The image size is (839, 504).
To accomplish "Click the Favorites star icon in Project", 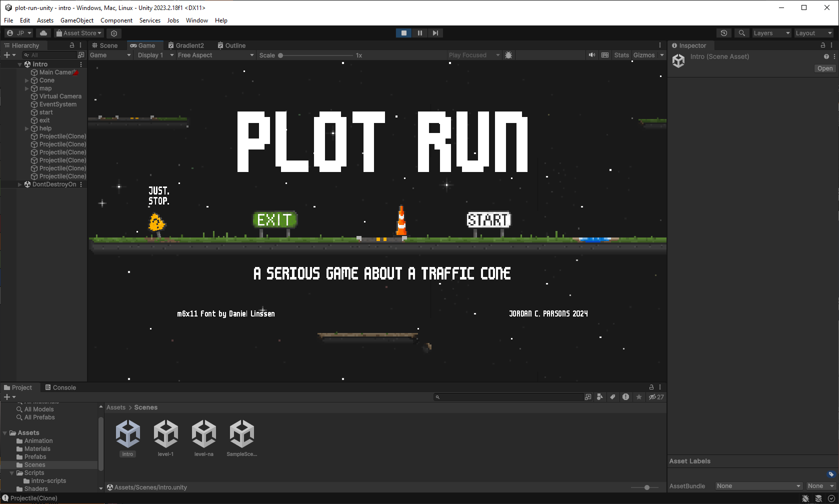I will [x=639, y=397].
